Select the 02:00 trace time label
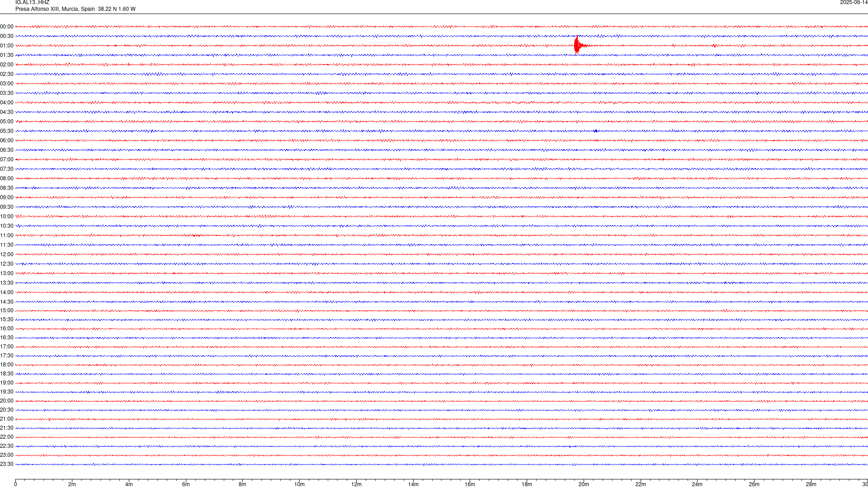The image size is (868, 488). coord(7,65)
